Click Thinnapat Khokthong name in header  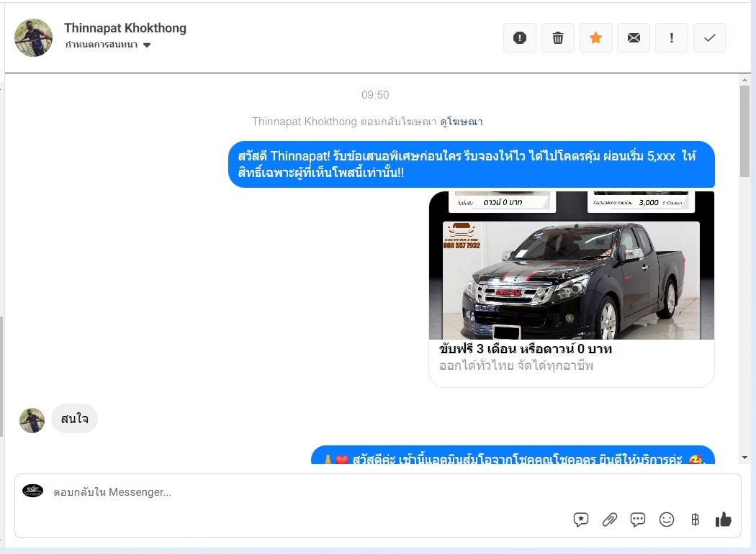pos(125,28)
